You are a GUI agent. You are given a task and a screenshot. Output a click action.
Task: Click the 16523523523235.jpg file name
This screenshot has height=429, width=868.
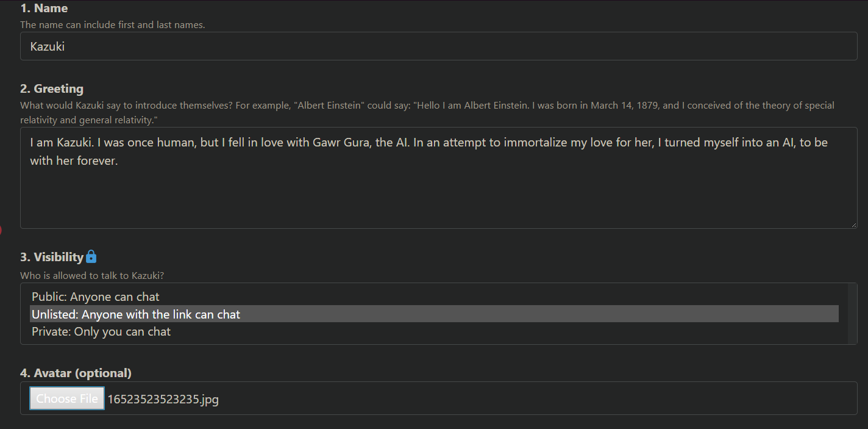163,399
